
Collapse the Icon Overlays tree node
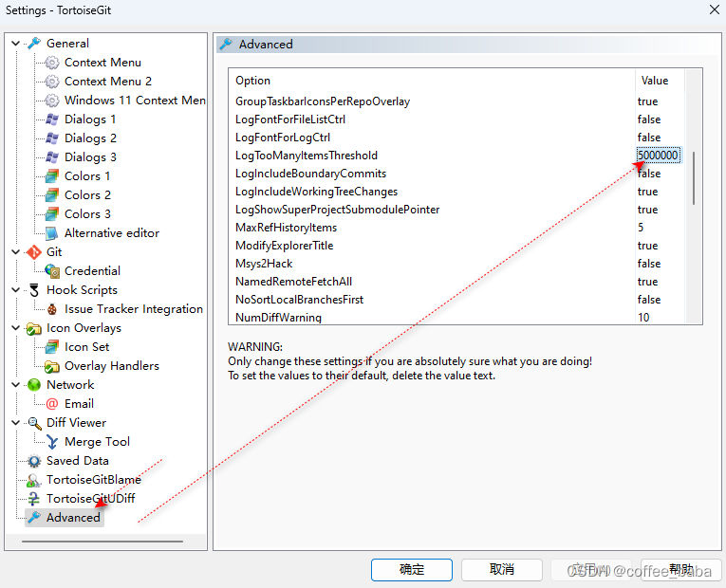[x=16, y=328]
